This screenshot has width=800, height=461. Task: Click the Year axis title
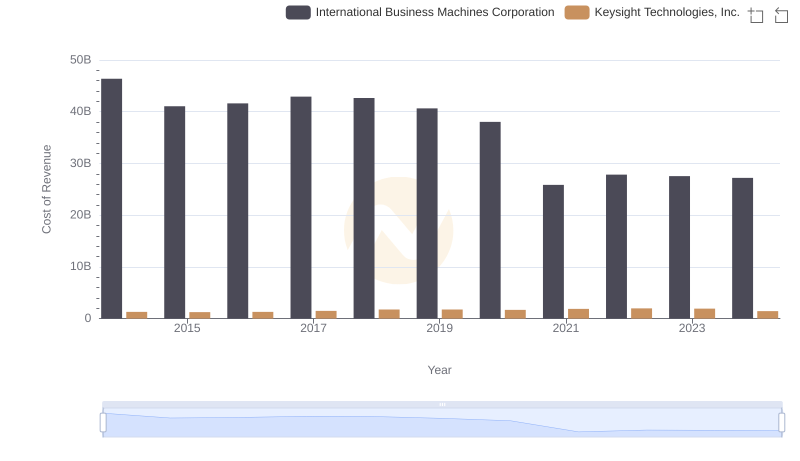pos(440,370)
